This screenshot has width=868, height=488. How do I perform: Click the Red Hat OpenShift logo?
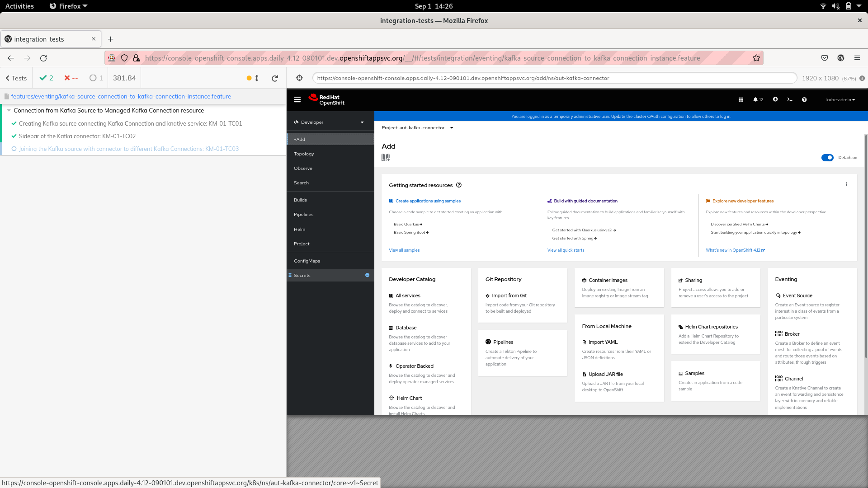(x=326, y=99)
